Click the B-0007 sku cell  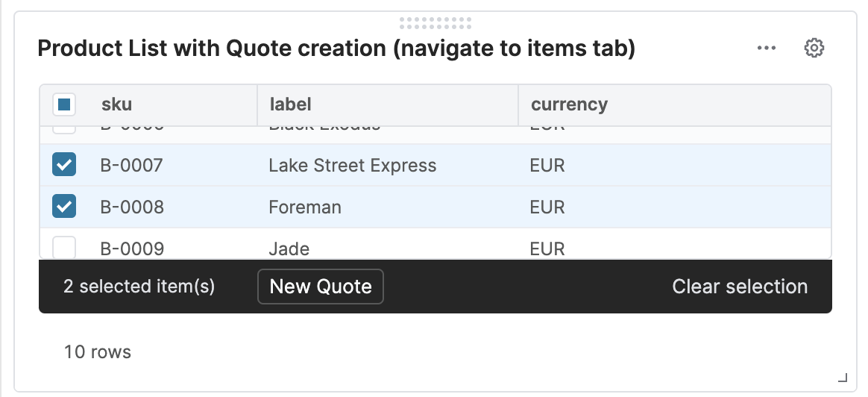point(132,165)
